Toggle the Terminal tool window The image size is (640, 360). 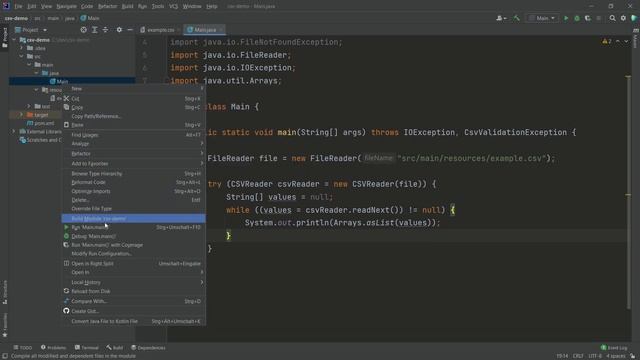[x=87, y=347]
